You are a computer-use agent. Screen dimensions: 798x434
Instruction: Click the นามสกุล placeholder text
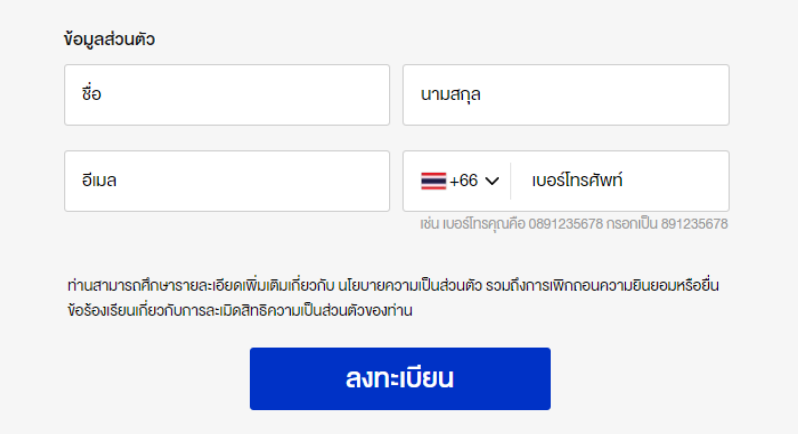click(450, 95)
